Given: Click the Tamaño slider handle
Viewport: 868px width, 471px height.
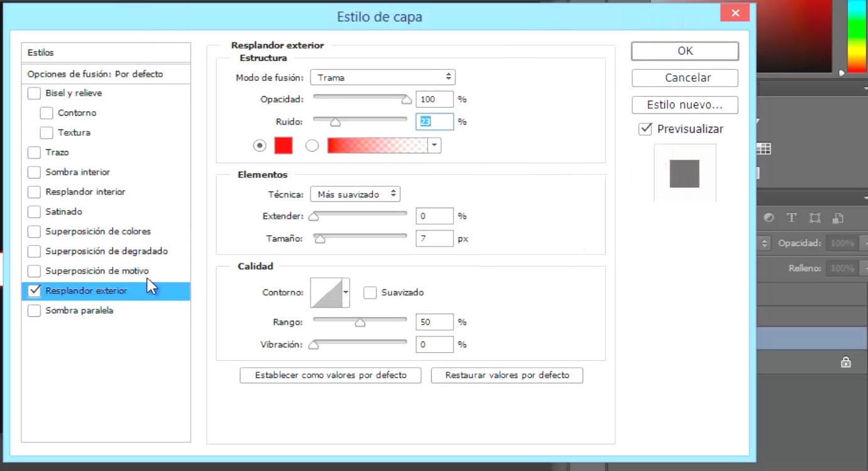Looking at the screenshot, I should (320, 239).
